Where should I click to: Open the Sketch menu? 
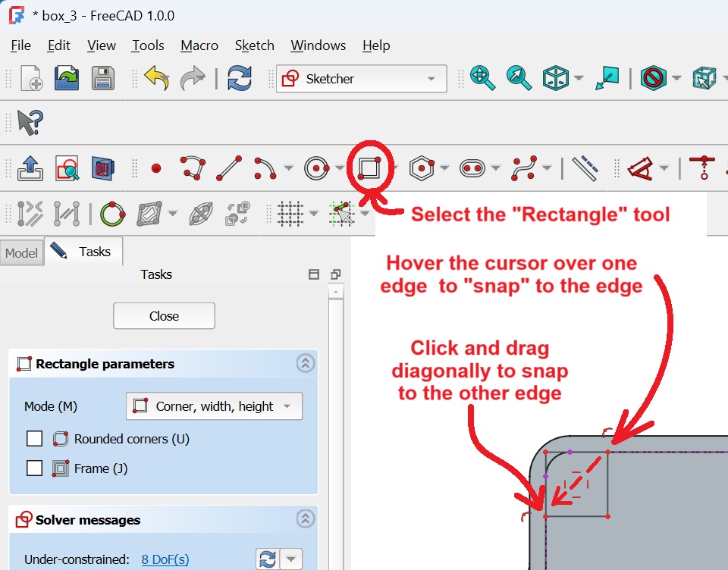[x=254, y=45]
